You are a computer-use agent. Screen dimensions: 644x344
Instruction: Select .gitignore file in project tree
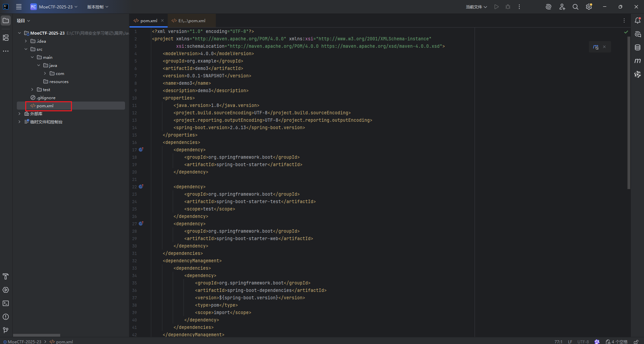click(x=46, y=98)
